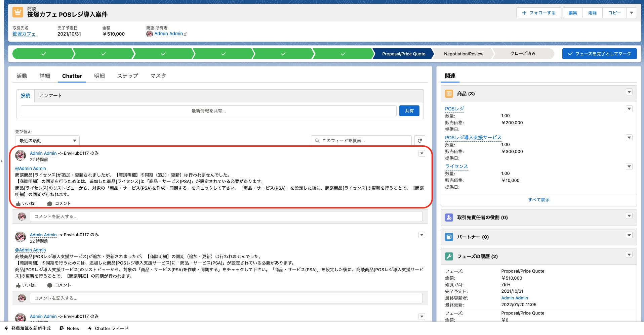Screen dimensions: 644x335
Task: Click the opportunity crown icon in header
Action: point(18,12)
